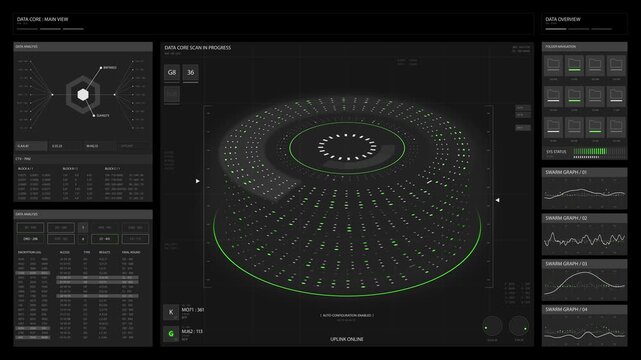Screen dimensions: 641x360
Task: Open the Swarm Graph / 03 panel
Action: (x=584, y=280)
